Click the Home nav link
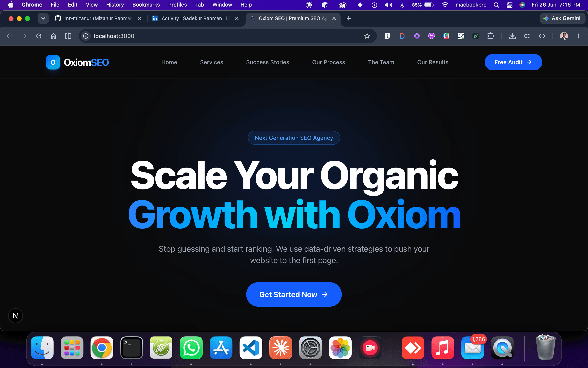The image size is (588, 368). 169,62
